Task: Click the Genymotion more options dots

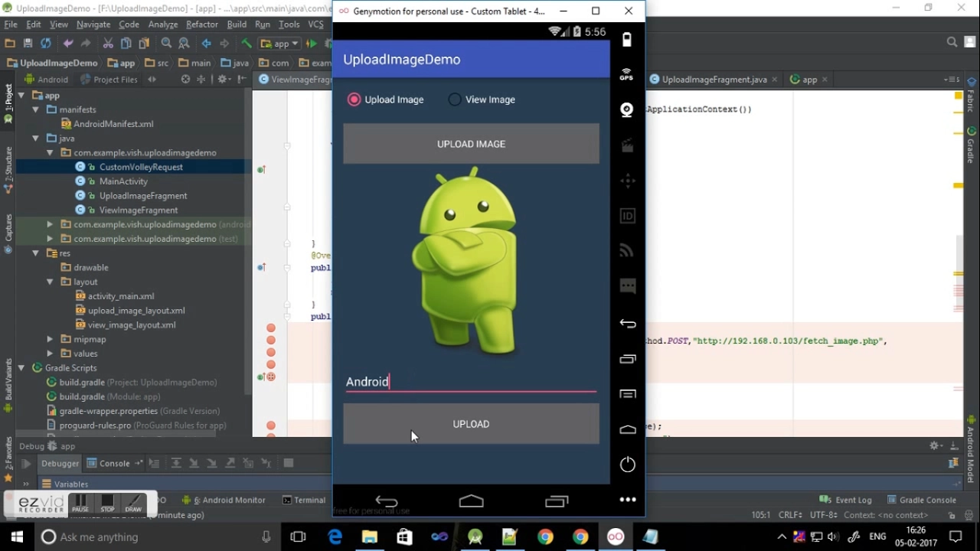Action: [628, 500]
